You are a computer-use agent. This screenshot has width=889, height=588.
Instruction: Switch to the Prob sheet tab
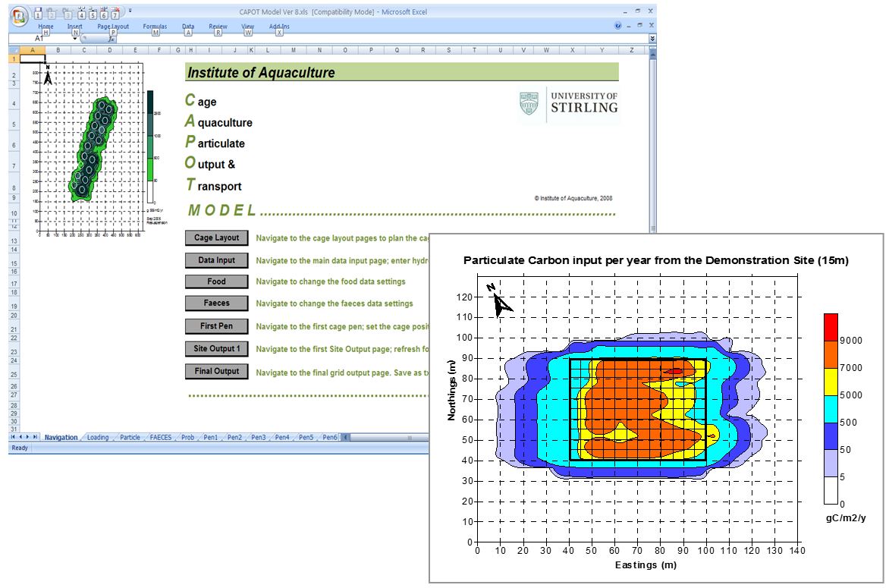(187, 437)
